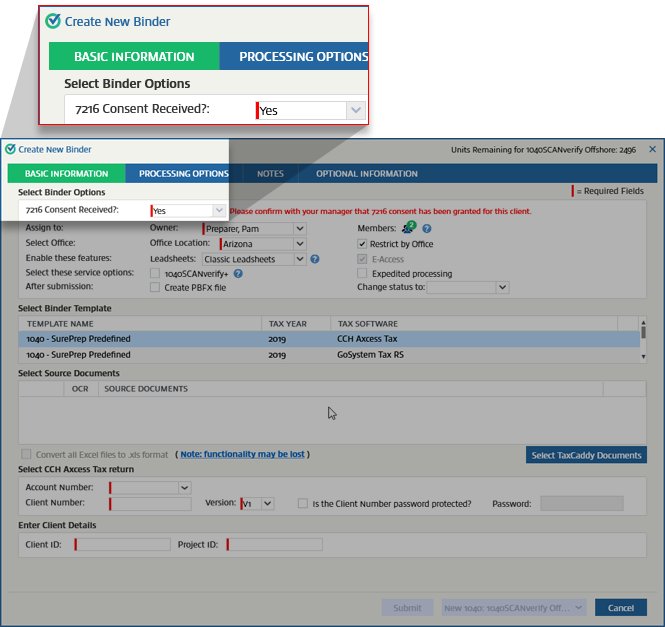The image size is (665, 627).
Task: Switch to the Optional Information tab
Action: (x=367, y=174)
